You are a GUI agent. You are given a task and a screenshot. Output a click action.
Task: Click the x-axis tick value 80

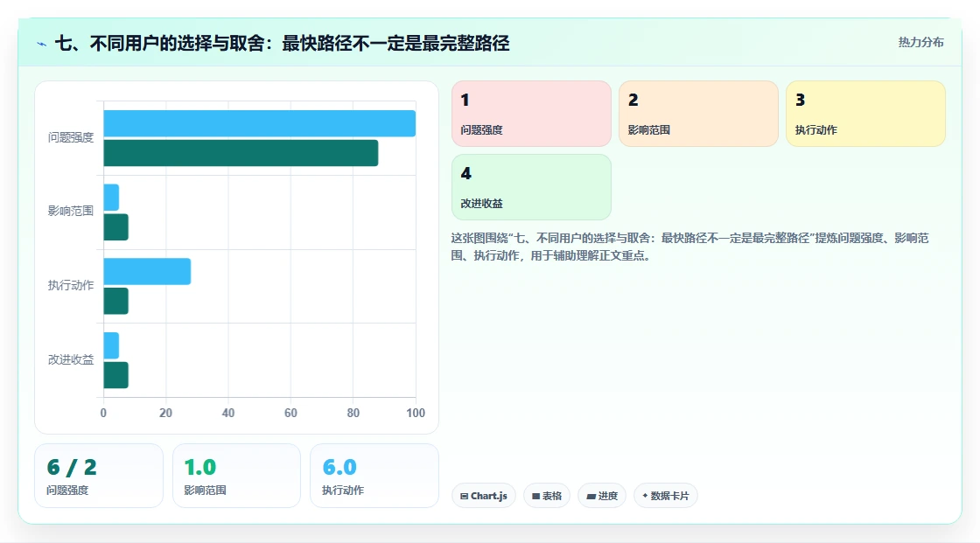(353, 413)
